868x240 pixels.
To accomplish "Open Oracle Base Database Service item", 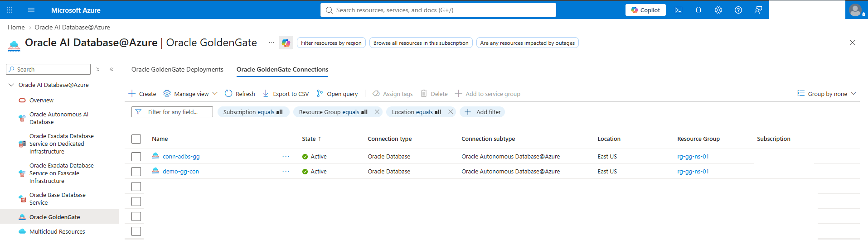I will [57, 199].
